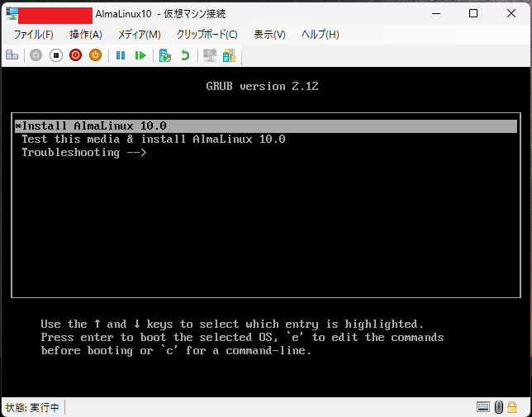Open the 操作(A) menu
532x417 pixels.
click(86, 34)
